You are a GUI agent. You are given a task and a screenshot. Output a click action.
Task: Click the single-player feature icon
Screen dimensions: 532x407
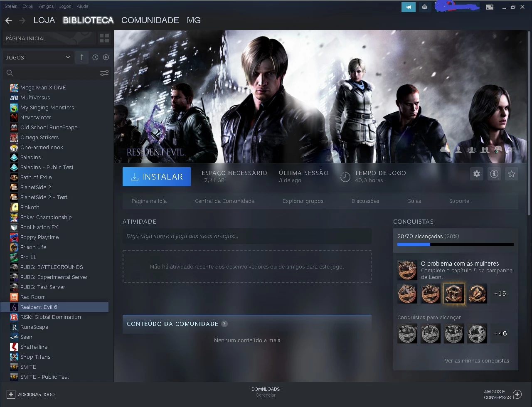point(458,149)
